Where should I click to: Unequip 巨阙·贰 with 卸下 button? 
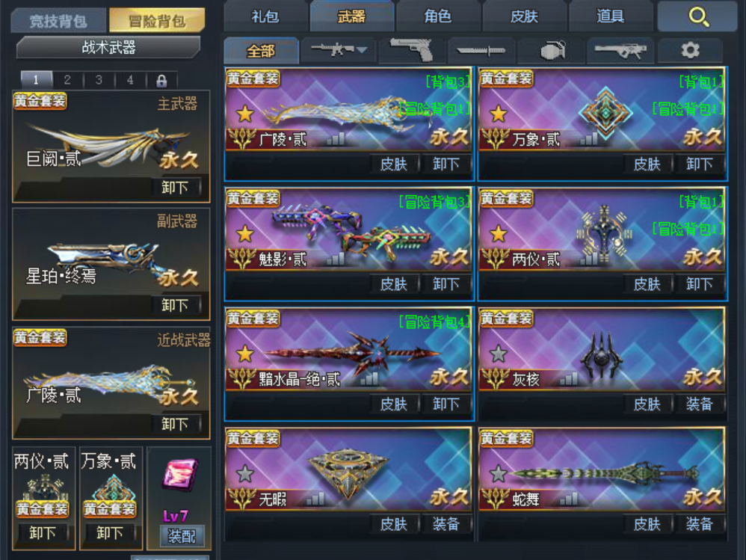[175, 187]
